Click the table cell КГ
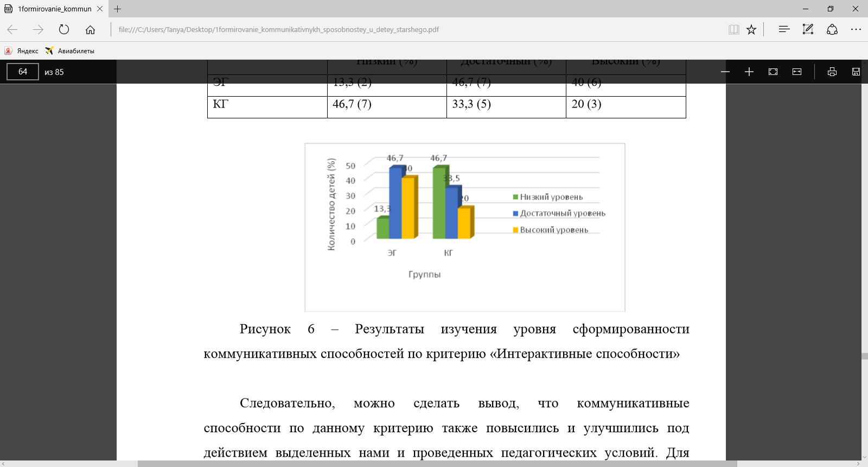Image resolution: width=868 pixels, height=467 pixels. [x=267, y=107]
